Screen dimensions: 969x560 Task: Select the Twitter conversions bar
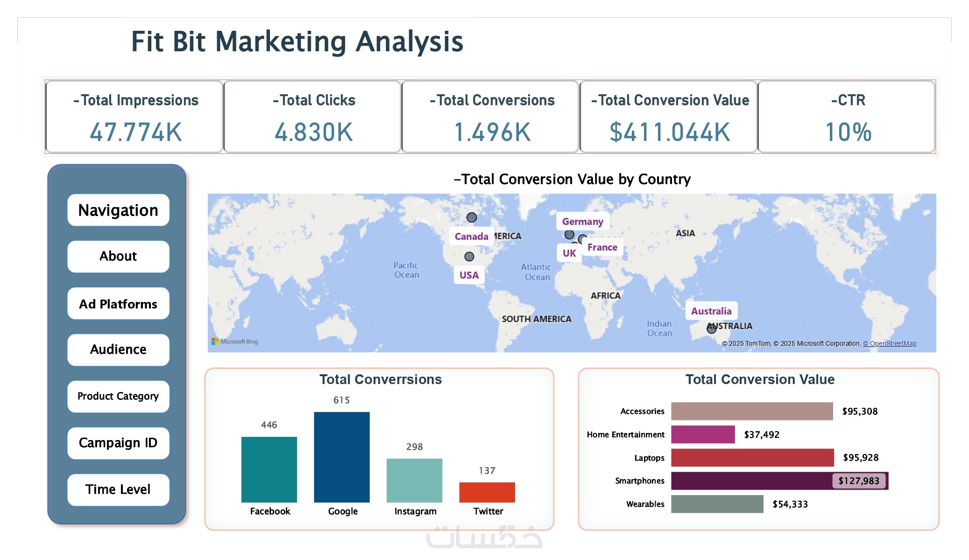[487, 492]
